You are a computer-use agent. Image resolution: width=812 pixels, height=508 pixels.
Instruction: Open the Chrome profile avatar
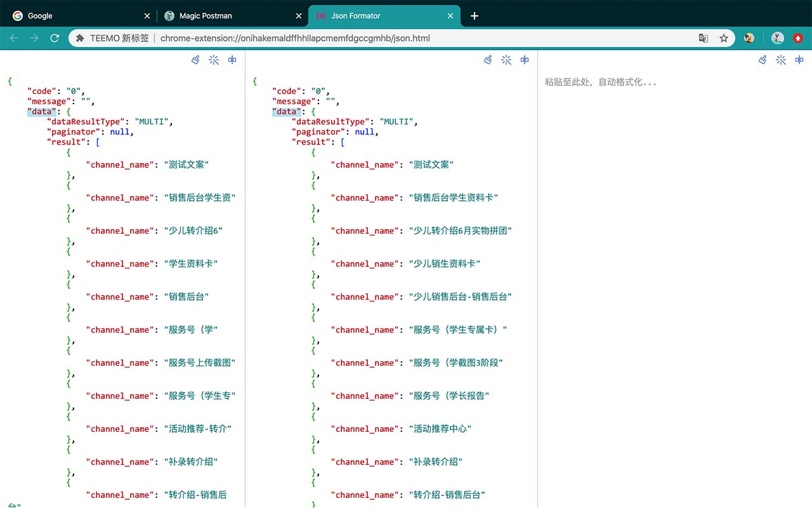coord(778,38)
